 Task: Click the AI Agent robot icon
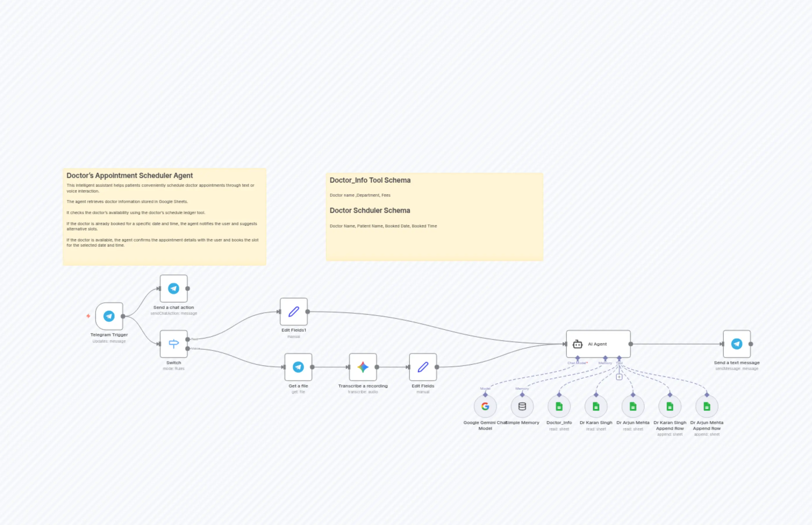578,344
